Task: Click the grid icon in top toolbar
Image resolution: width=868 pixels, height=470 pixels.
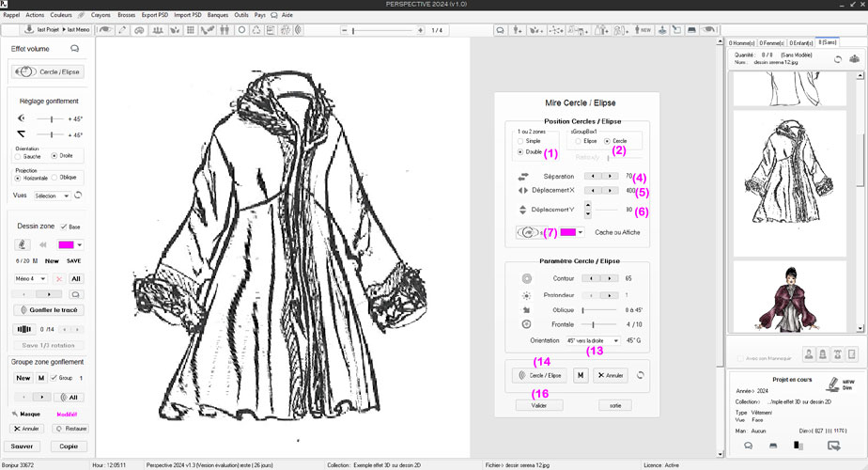Action: [x=191, y=30]
